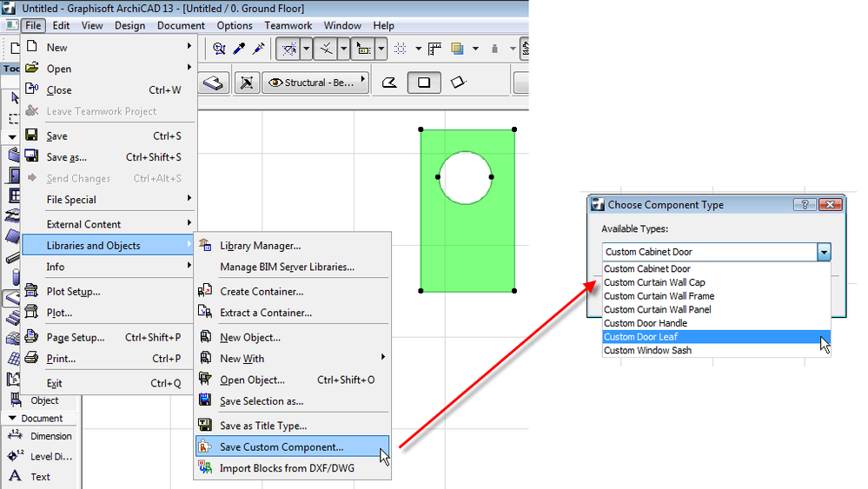Open the File menu
This screenshot has width=868, height=489.
(x=33, y=25)
